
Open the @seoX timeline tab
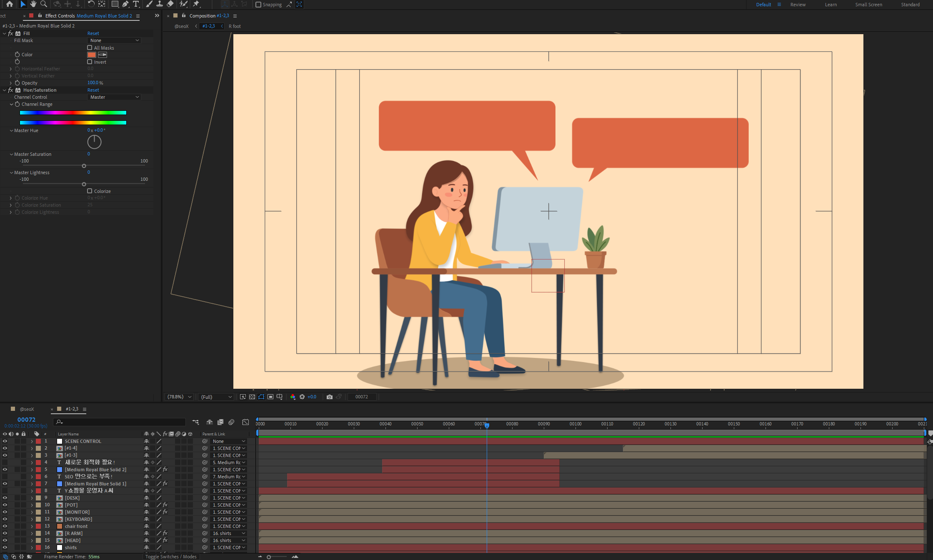pos(27,409)
